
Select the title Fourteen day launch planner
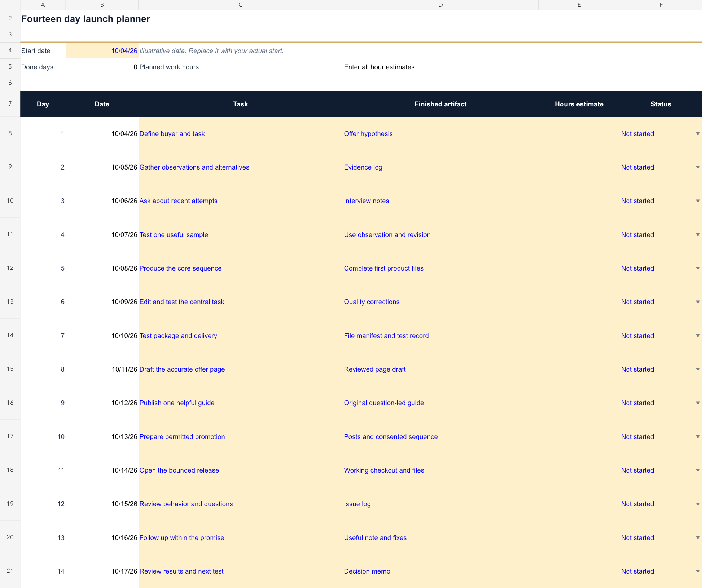(85, 19)
